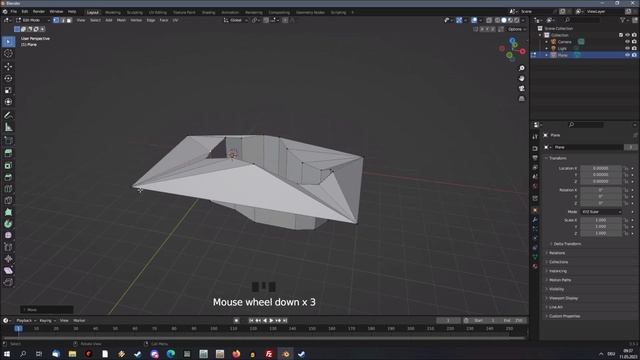Open the Global orientation dropdown
640x360 pixels.
pos(236,20)
